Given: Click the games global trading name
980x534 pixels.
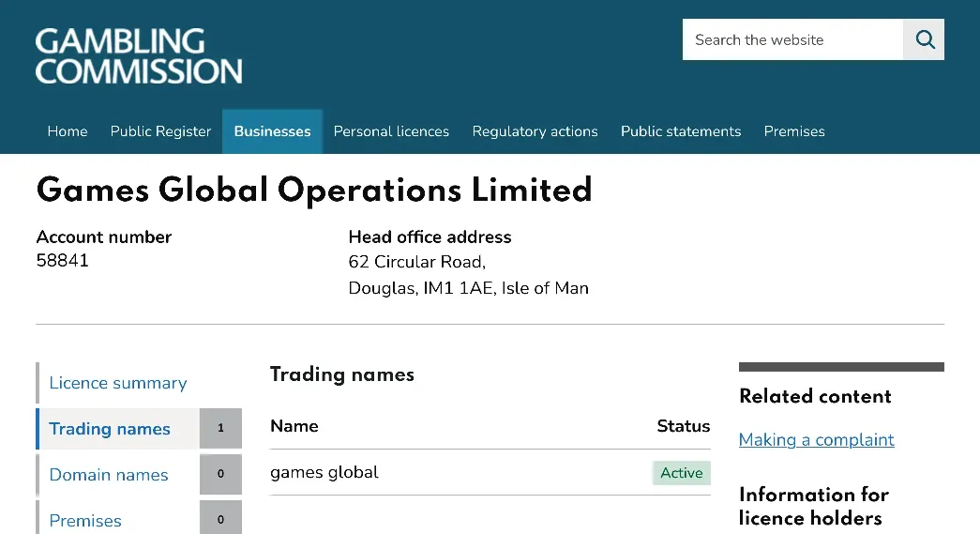Looking at the screenshot, I should pos(324,472).
